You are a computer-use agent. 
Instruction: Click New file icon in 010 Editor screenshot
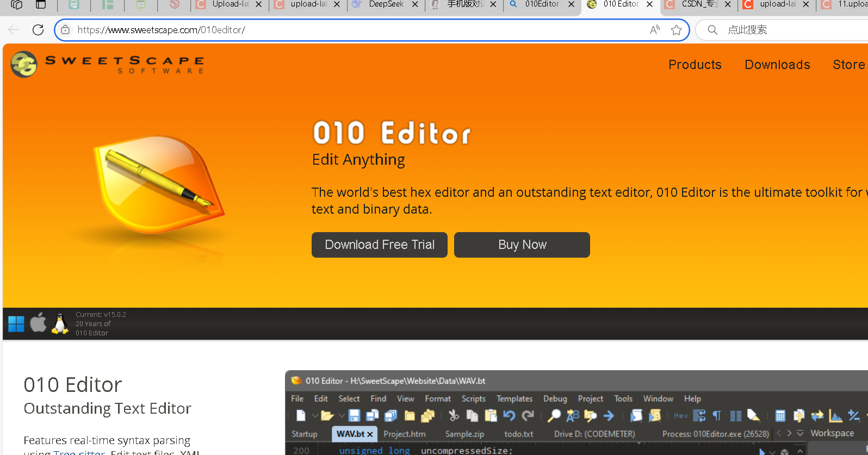tap(301, 416)
